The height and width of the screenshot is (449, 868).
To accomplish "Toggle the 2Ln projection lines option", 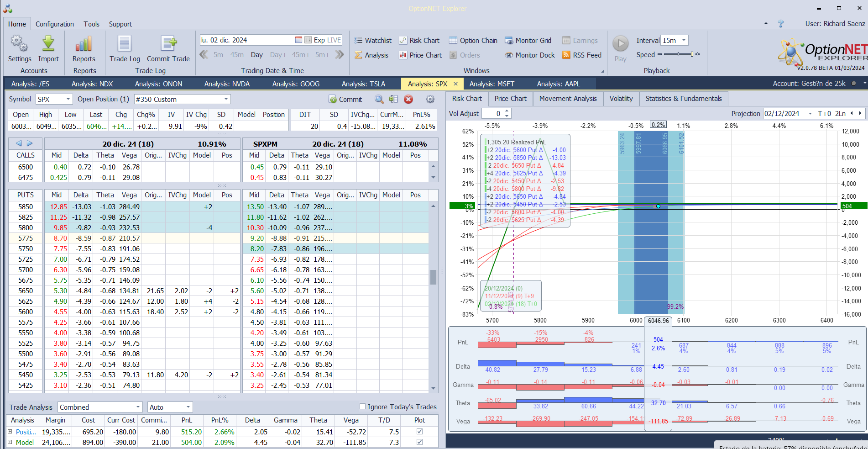I will click(x=841, y=114).
